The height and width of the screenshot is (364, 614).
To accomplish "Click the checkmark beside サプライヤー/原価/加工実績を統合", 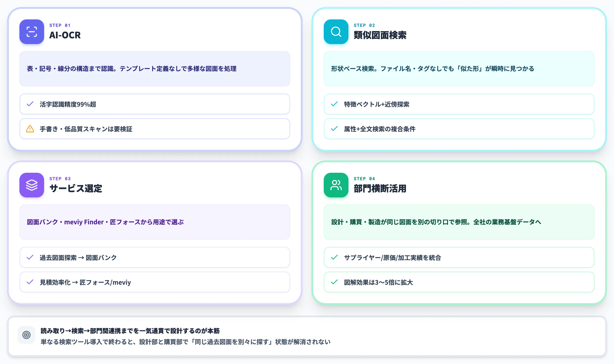I will [334, 257].
